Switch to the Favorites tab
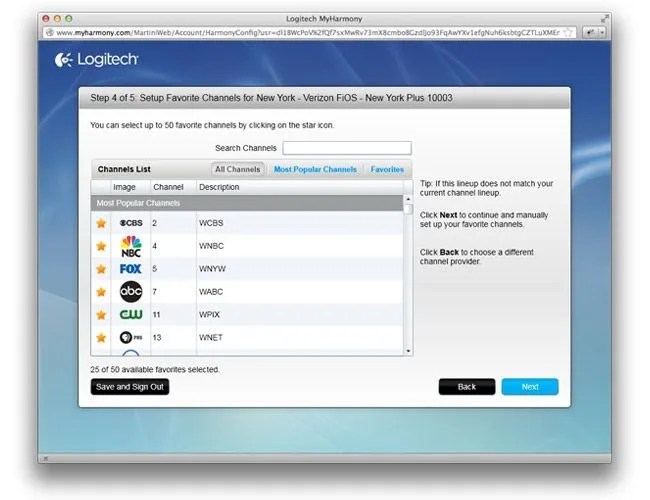 click(x=387, y=169)
